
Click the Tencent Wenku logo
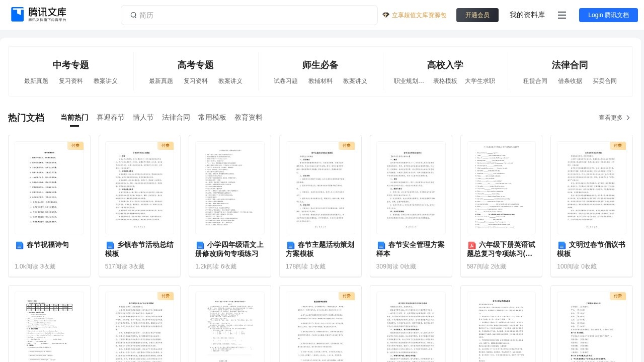point(39,15)
